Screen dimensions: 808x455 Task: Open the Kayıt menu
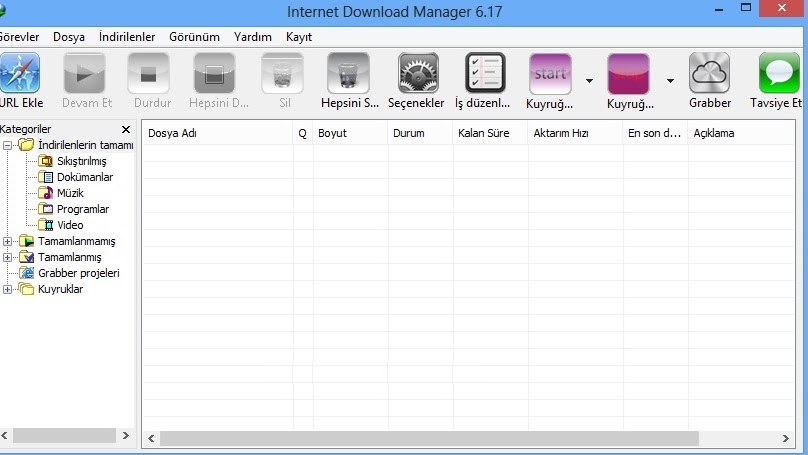coord(299,37)
